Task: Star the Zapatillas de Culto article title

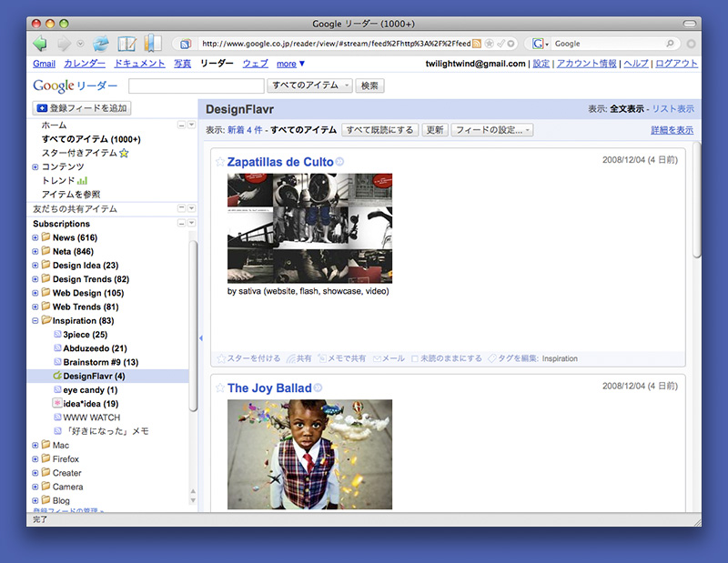Action: coord(220,162)
